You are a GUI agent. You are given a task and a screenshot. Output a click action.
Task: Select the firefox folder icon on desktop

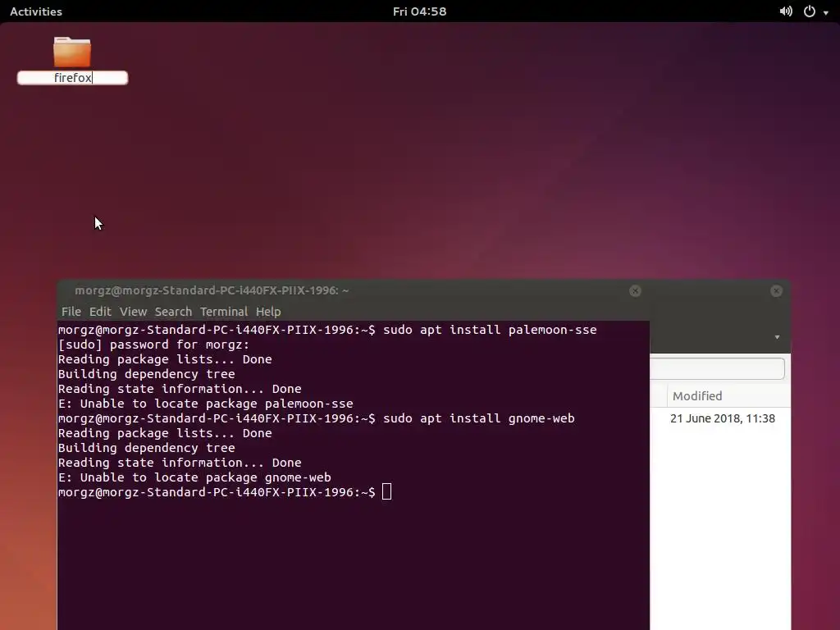tap(72, 52)
